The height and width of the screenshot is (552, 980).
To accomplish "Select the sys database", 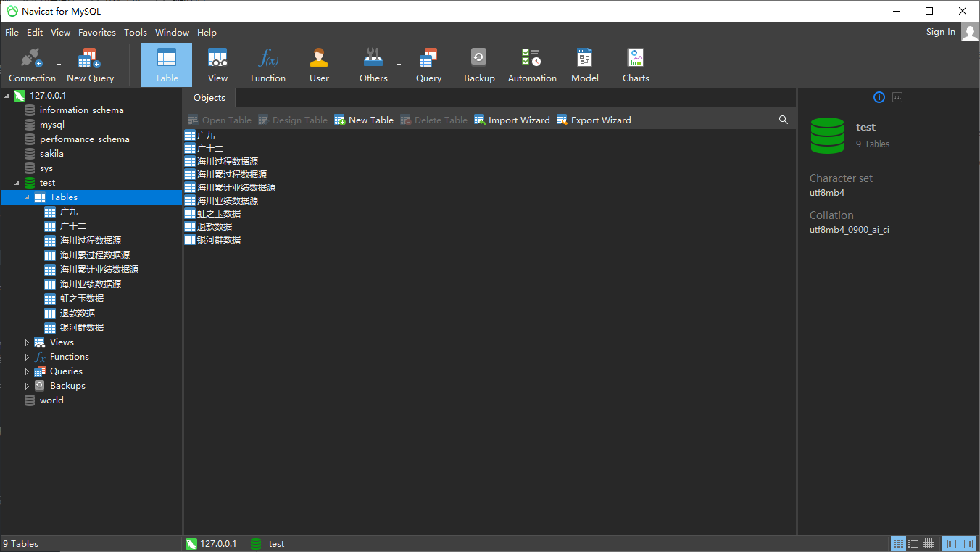I will pyautogui.click(x=46, y=168).
